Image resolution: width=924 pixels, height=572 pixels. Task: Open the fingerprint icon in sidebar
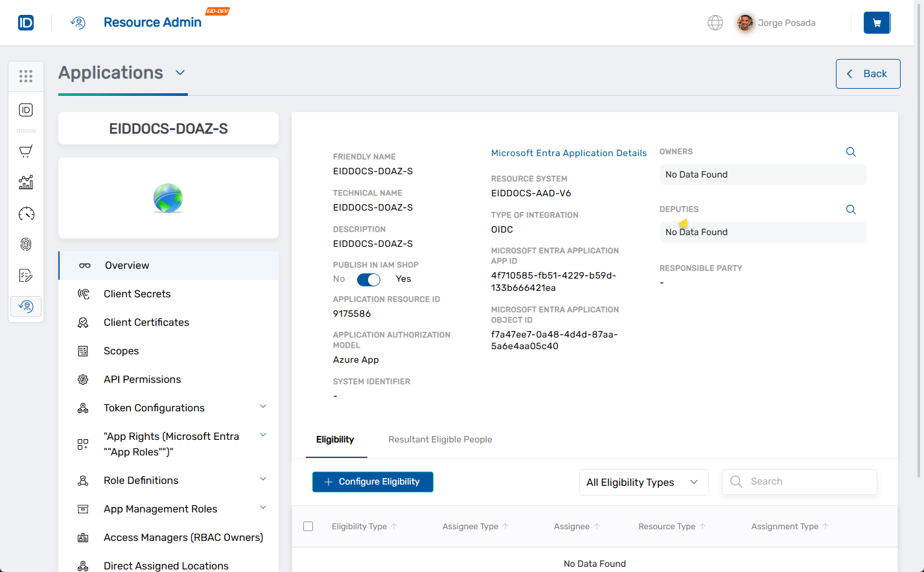[26, 244]
